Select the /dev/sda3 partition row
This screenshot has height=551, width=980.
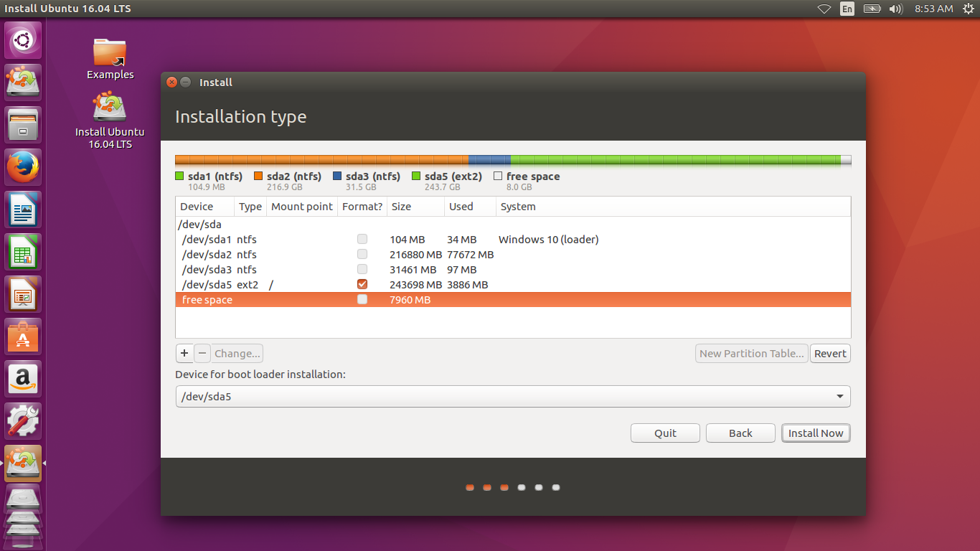point(513,270)
